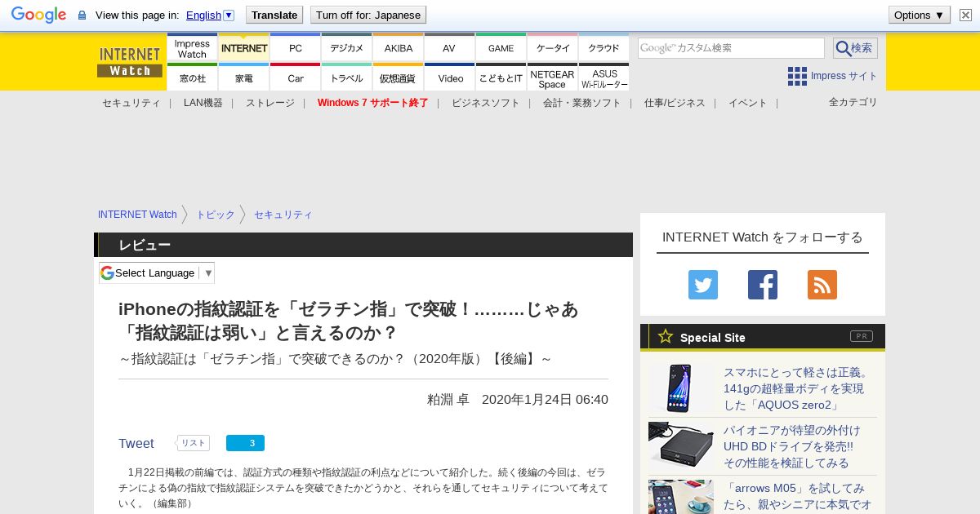Open the ケータイ tab

click(553, 49)
